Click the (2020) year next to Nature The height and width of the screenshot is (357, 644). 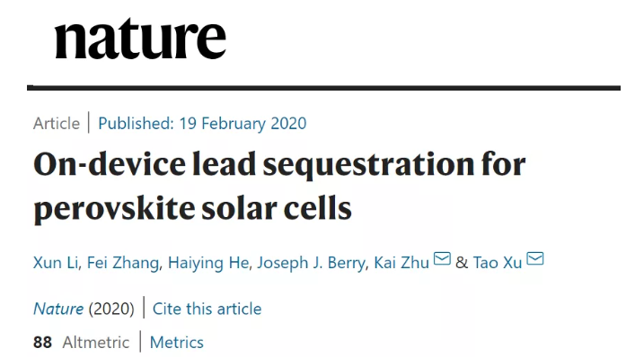point(111,309)
